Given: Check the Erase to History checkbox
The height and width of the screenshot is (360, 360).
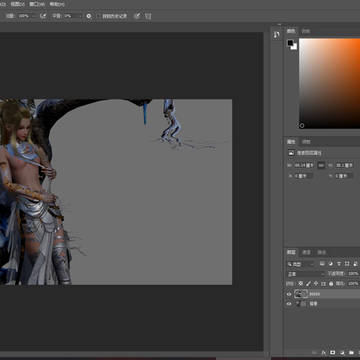Looking at the screenshot, I should pyautogui.click(x=99, y=16).
